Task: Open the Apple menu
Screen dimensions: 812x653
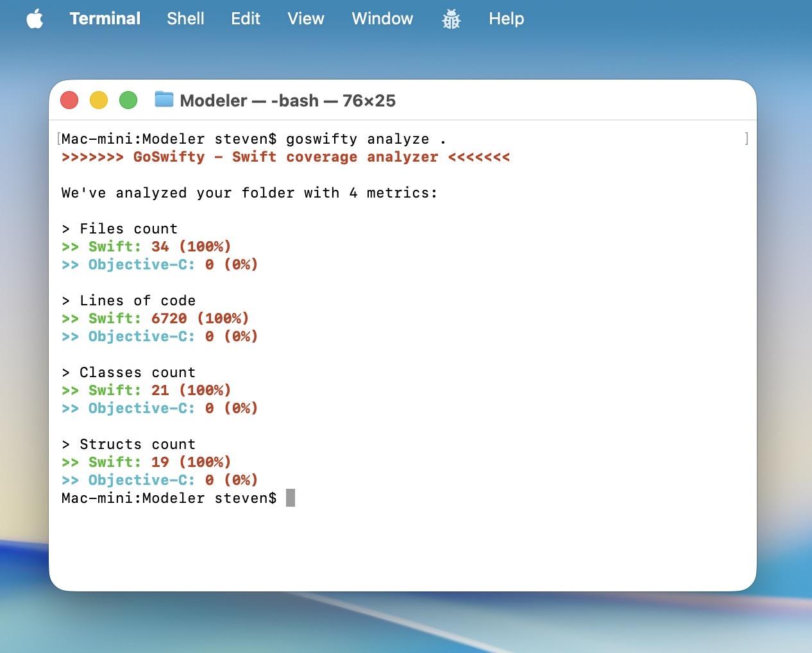Action: 35,19
